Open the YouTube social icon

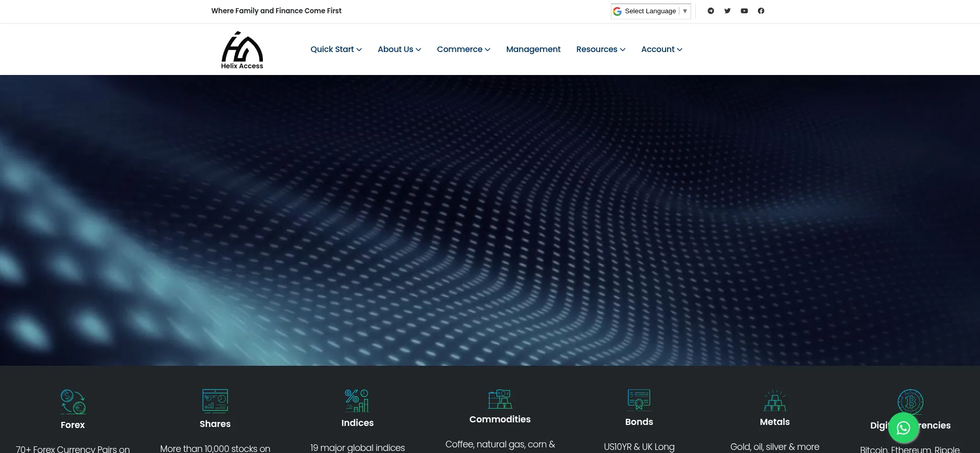[x=744, y=11]
